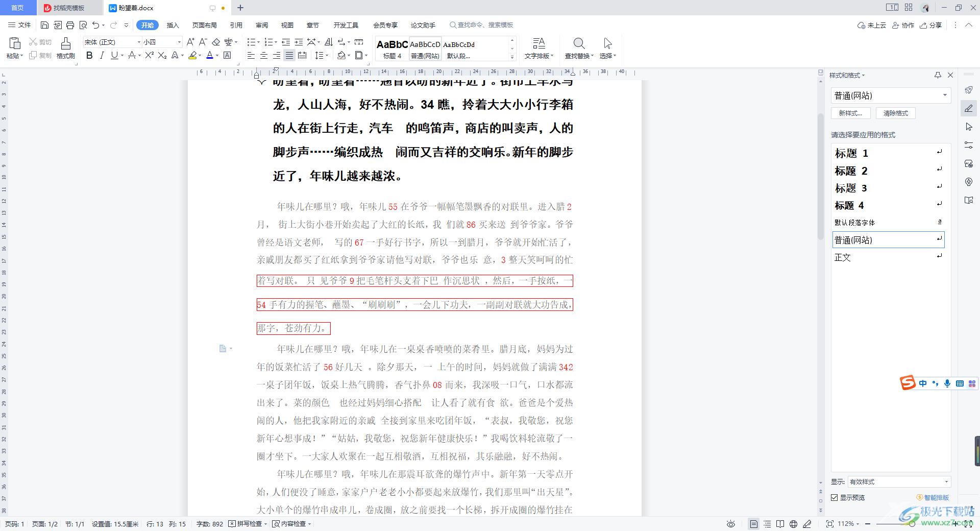The width and height of the screenshot is (980, 531).
Task: Open the sidebar styles pencil icon
Action: pyautogui.click(x=969, y=108)
